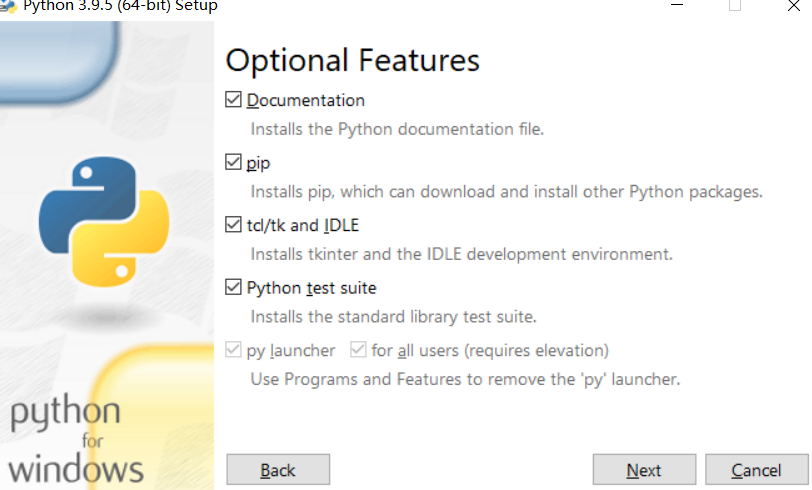Click 'Installs the Python documentation file' description
This screenshot has width=812, height=490.
point(397,129)
